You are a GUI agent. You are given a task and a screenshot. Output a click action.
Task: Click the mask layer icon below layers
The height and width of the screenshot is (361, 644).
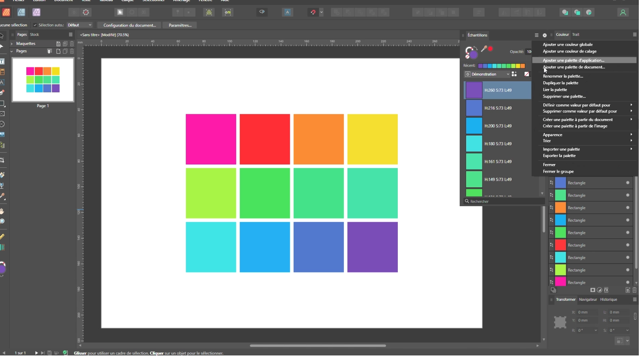(x=593, y=290)
